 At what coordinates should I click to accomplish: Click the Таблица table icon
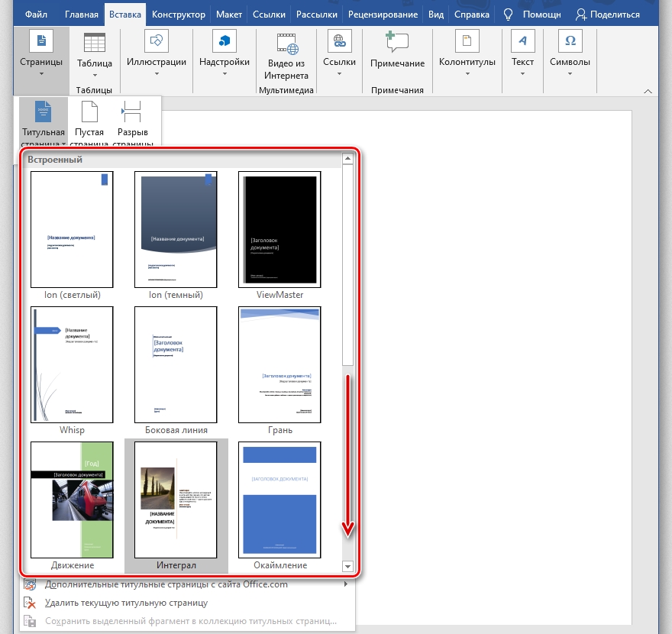click(95, 44)
